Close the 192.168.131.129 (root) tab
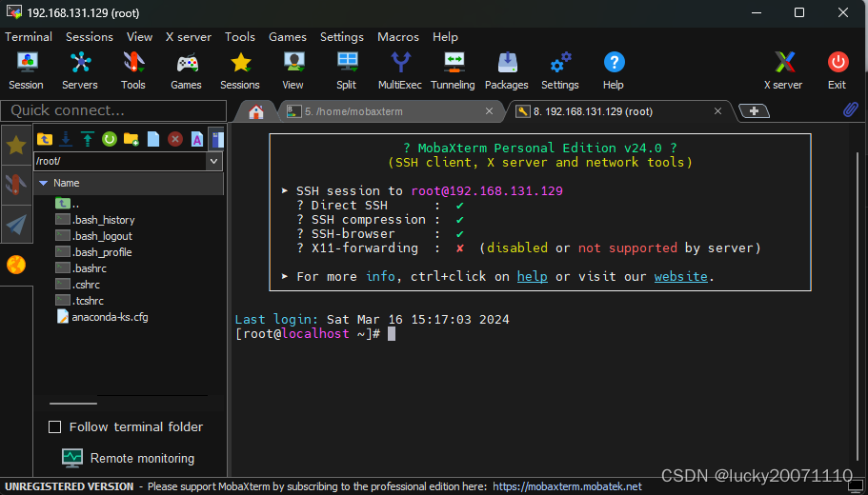 [717, 111]
